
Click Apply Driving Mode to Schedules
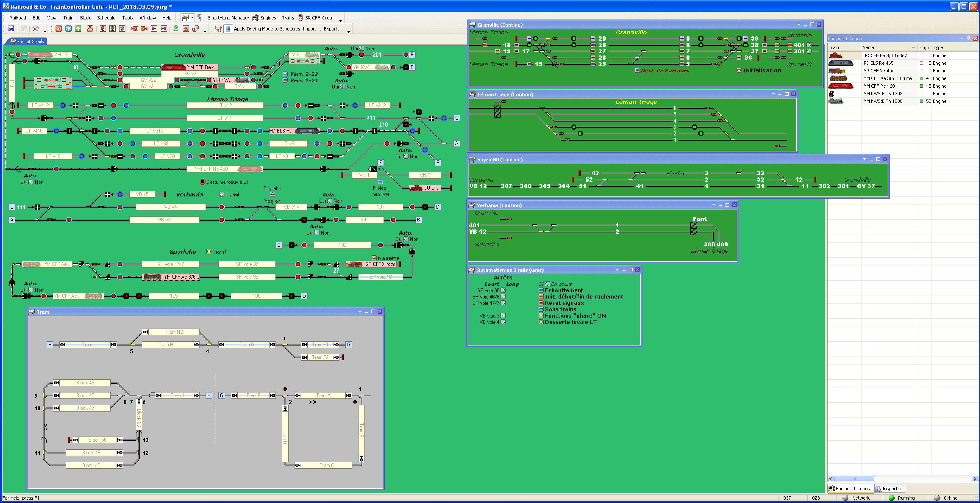[x=267, y=29]
